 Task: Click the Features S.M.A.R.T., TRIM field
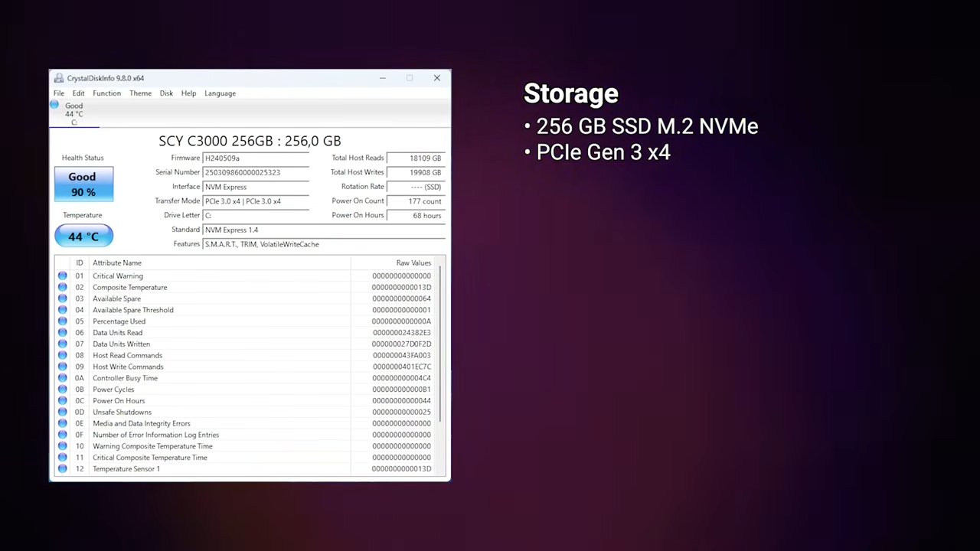coord(324,244)
